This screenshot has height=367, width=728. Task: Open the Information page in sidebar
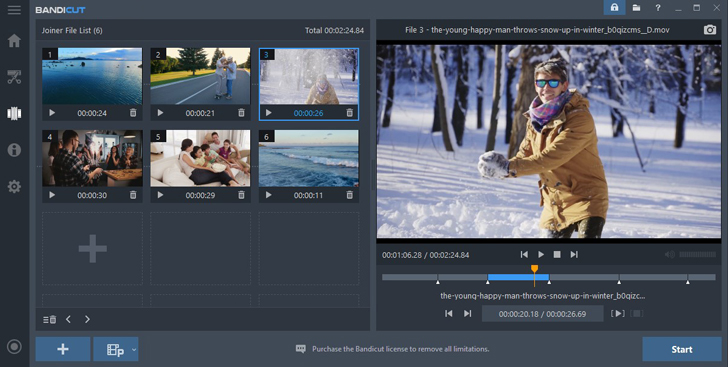tap(14, 150)
